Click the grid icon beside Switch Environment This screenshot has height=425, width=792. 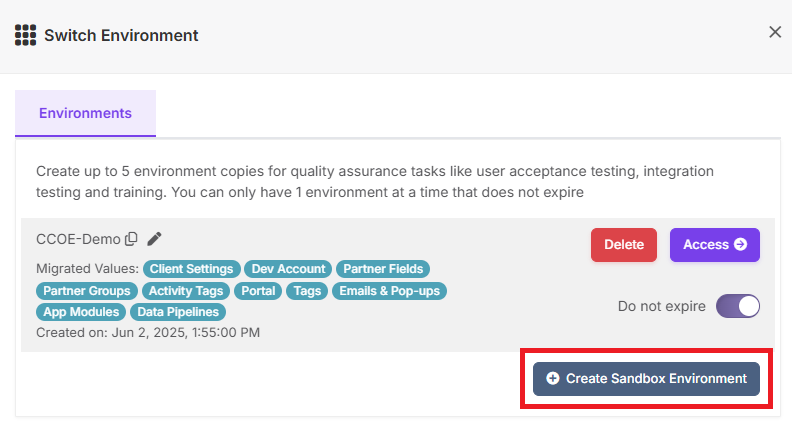[x=25, y=35]
